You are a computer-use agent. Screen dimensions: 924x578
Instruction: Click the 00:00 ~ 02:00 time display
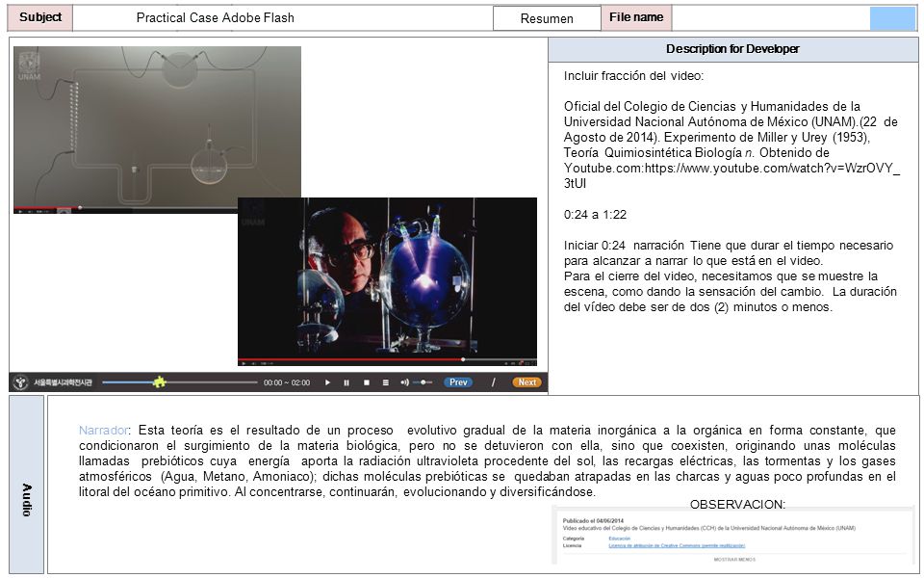click(287, 382)
